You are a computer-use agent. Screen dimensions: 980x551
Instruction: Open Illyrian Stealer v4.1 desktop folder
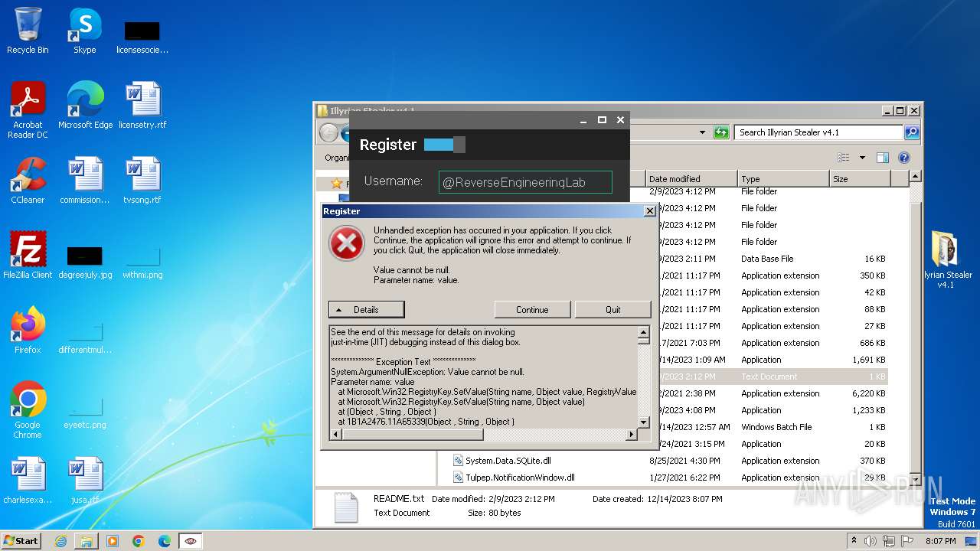946,260
